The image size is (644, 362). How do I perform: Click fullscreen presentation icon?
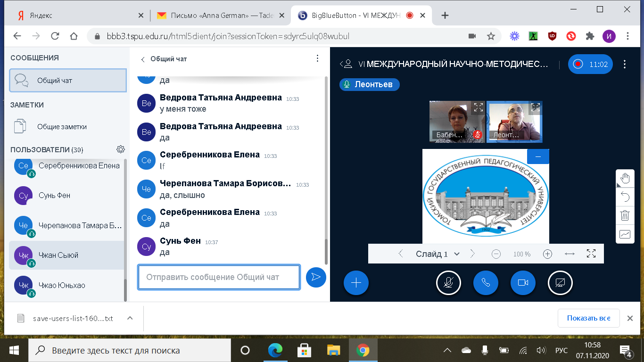[591, 254]
